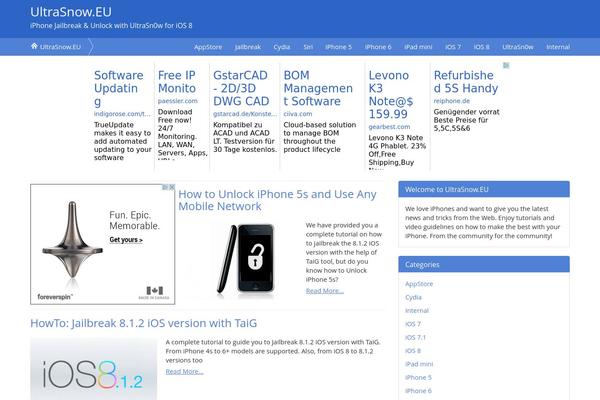This screenshot has width=600, height=400.
Task: Open iOS 7.1 category link
Action: 415,338
